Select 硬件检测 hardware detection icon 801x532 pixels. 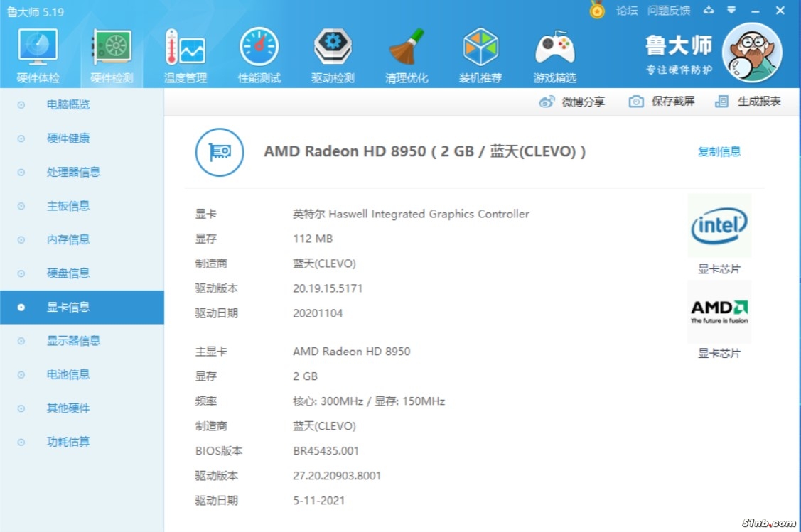(112, 55)
